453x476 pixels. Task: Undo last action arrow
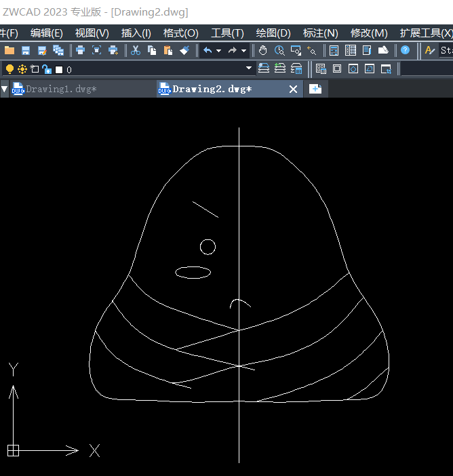(x=208, y=50)
